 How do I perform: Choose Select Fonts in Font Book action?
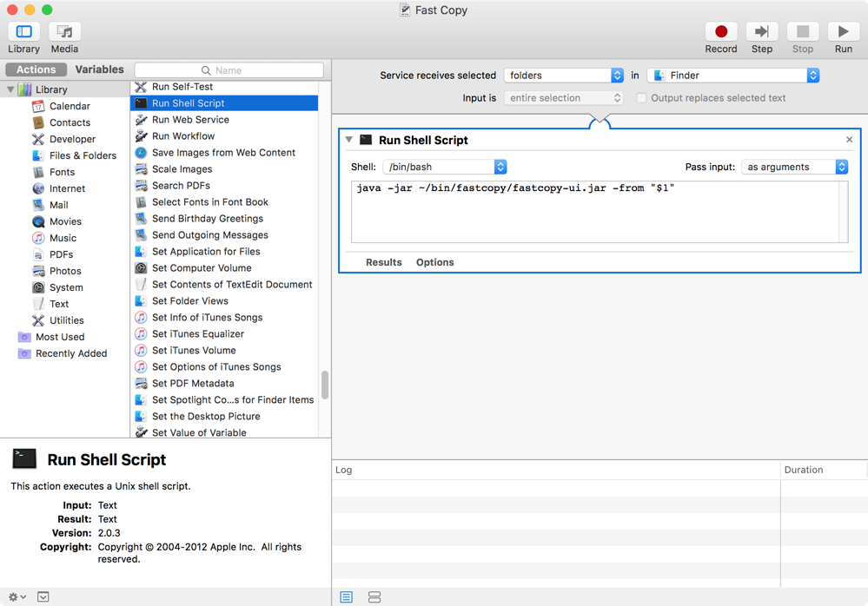coord(224,202)
